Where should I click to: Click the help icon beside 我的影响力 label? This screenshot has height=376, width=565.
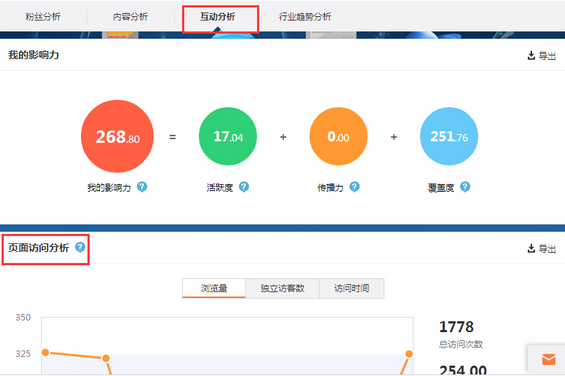pyautogui.click(x=142, y=187)
